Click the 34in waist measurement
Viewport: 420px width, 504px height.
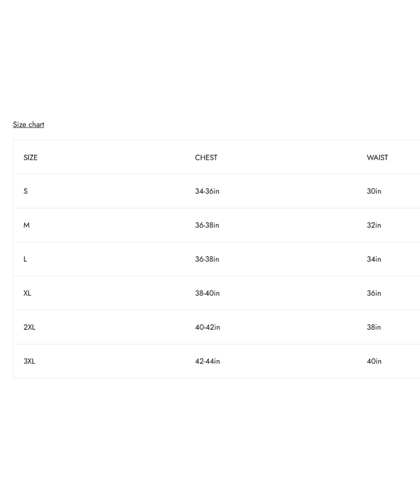coord(374,259)
